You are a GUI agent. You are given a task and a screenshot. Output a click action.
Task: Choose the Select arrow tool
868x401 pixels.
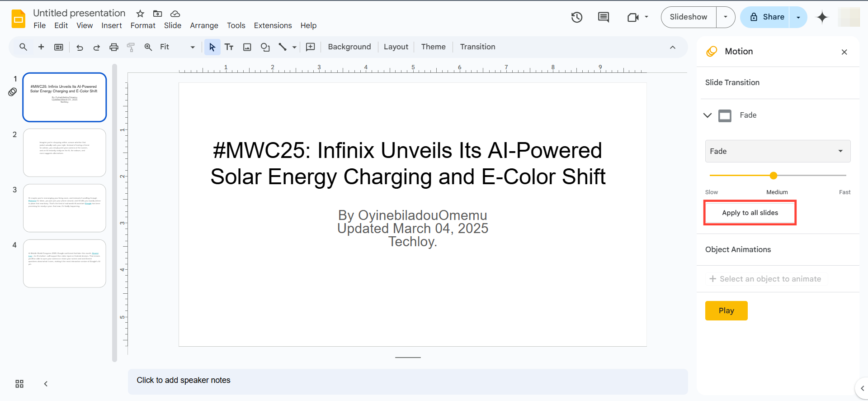click(x=212, y=47)
